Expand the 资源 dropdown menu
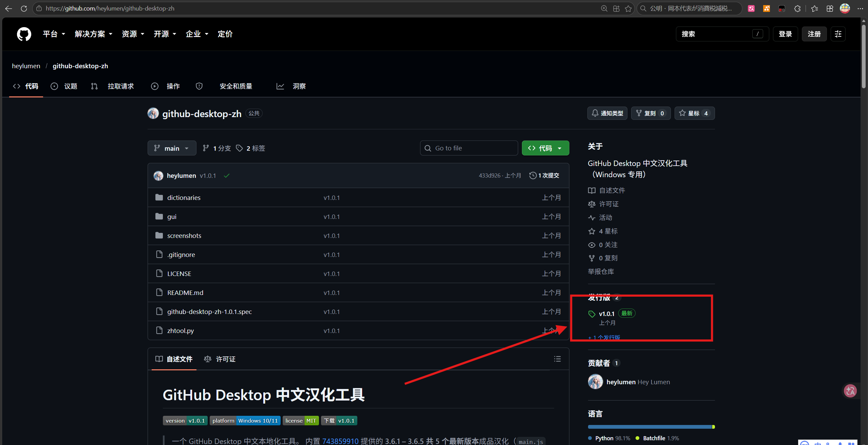Screen dimensions: 868x445 coord(133,34)
